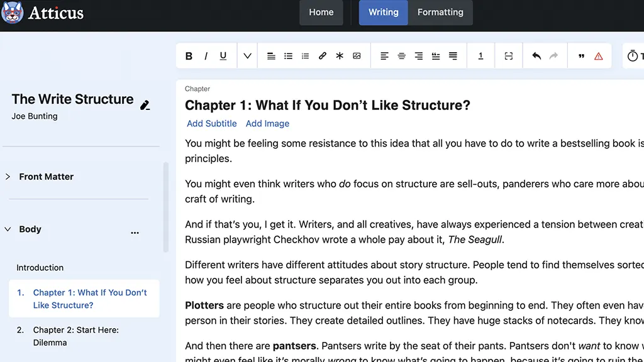644x362 pixels.
Task: Switch to the Formatting tab
Action: pyautogui.click(x=440, y=13)
